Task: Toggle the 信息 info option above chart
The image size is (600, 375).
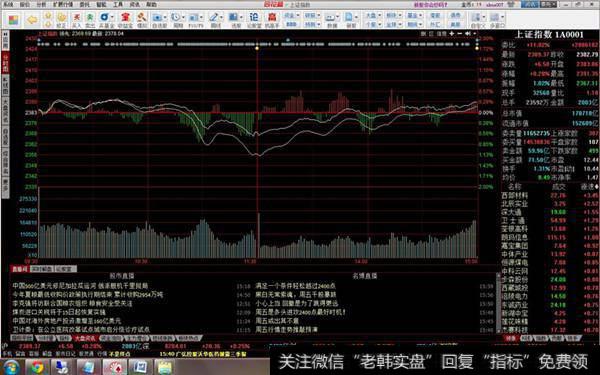Action: pos(441,34)
